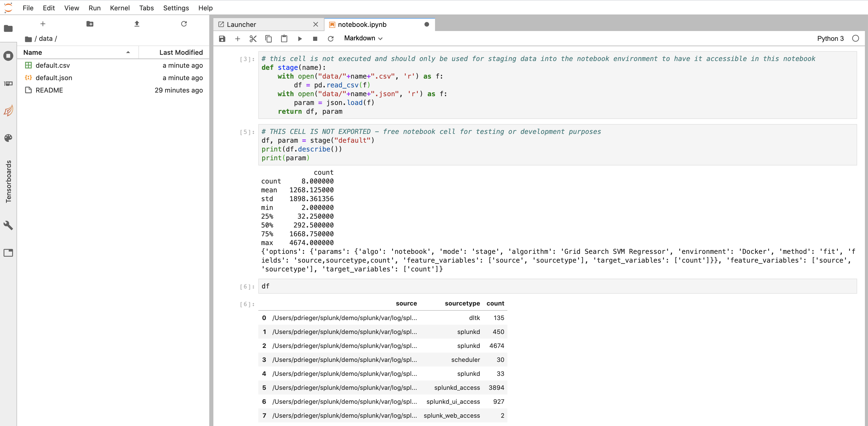Sort files by Name column

point(78,52)
